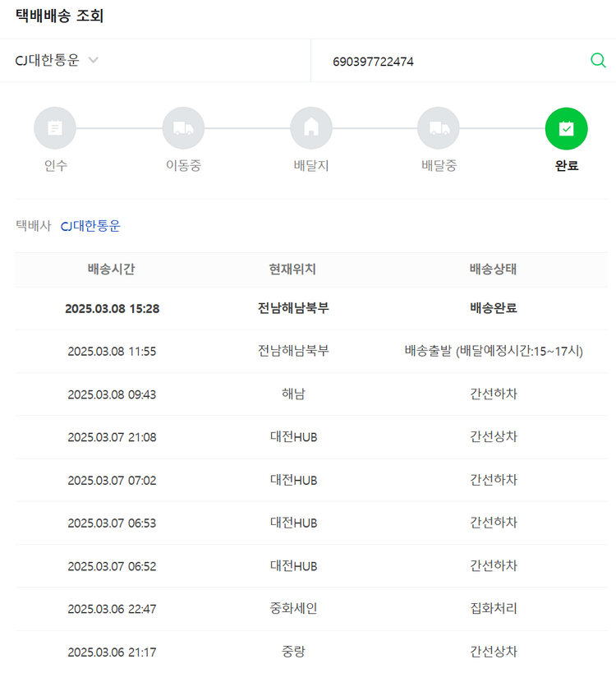The height and width of the screenshot is (673, 616).
Task: Click the 배송상태 column header
Action: click(494, 270)
